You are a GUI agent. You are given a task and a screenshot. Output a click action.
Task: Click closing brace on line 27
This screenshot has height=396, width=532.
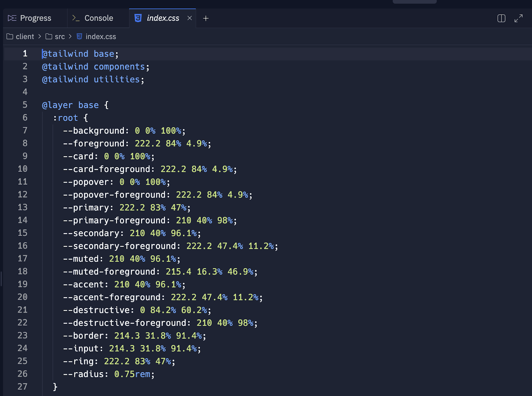pyautogui.click(x=55, y=387)
